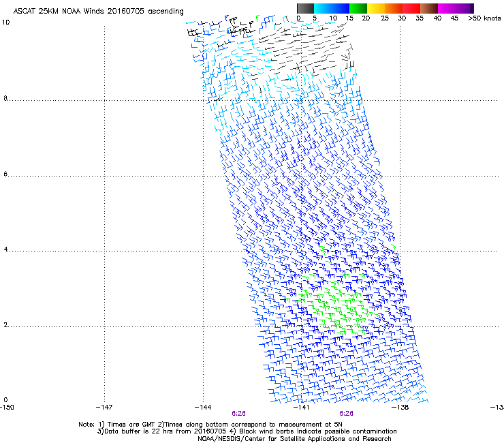Click the NOAA/NESDIS credit line
Image resolution: width=504 pixels, height=443 pixels.
coord(294,439)
